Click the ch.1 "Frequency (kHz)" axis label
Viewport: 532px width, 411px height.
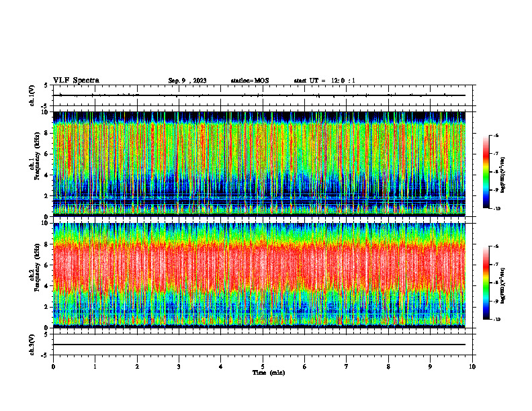(38, 156)
